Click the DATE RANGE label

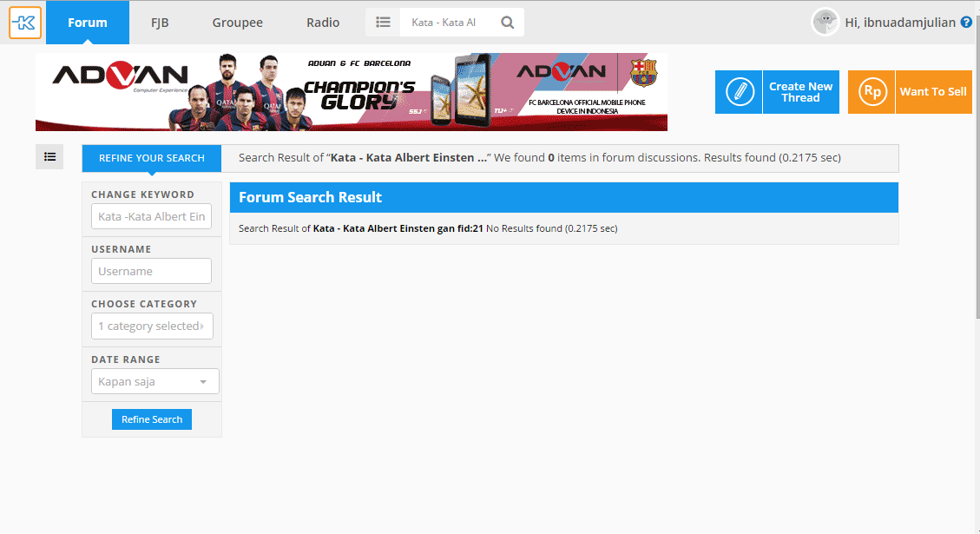point(126,359)
